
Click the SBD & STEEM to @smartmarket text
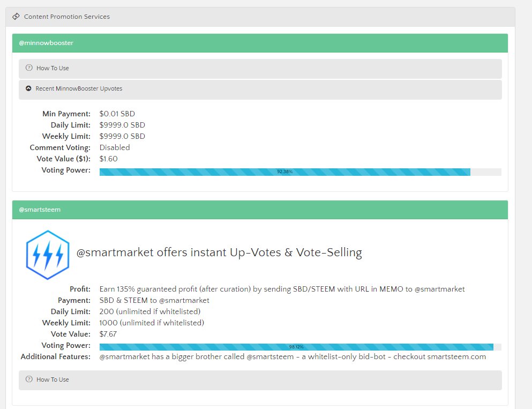point(154,300)
